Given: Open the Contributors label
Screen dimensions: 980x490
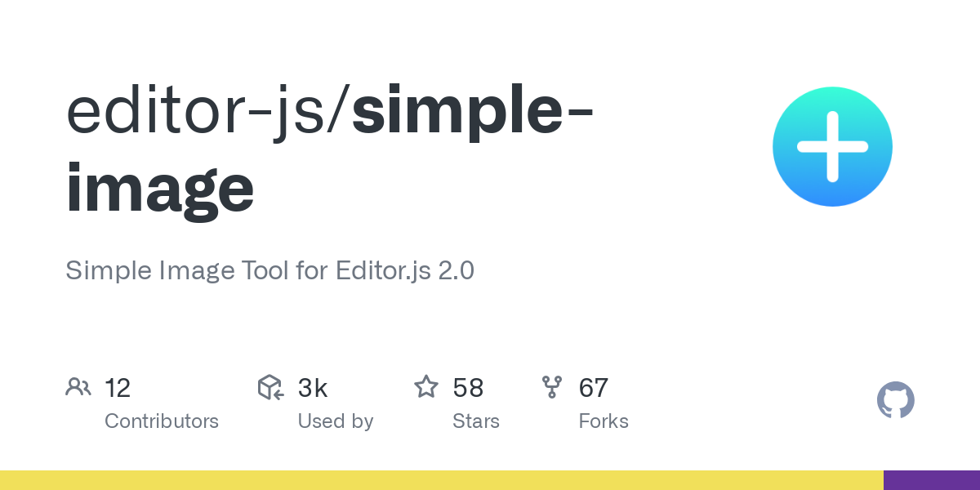Looking at the screenshot, I should pos(162,421).
